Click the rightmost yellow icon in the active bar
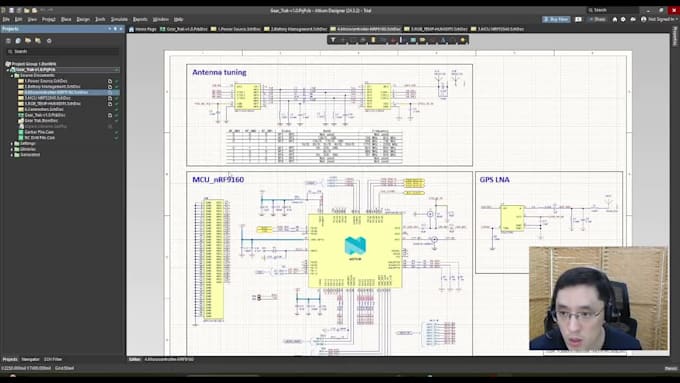The width and height of the screenshot is (680, 383). click(x=463, y=40)
